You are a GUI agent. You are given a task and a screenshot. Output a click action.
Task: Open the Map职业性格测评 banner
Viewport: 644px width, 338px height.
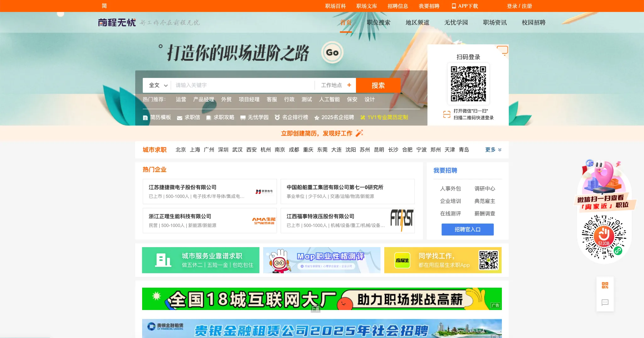coord(322,260)
